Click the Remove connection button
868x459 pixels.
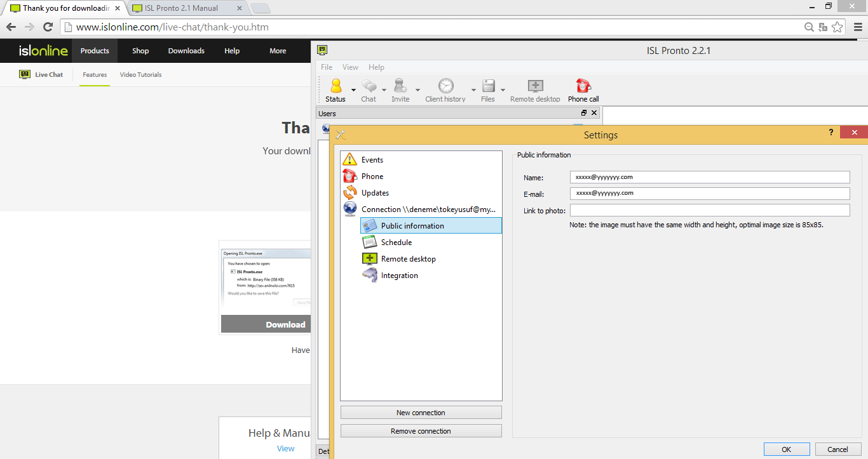[x=421, y=431]
